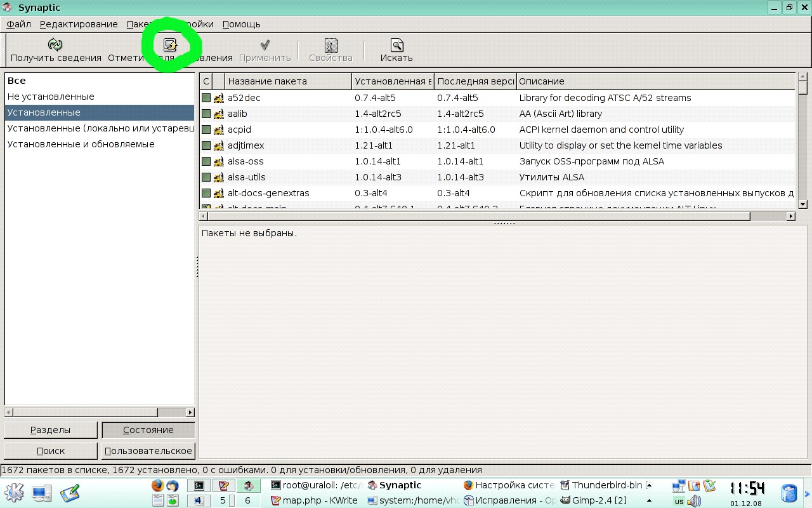This screenshot has width=812, height=508.
Task: Click the KDE menu start icon
Action: pos(14,493)
